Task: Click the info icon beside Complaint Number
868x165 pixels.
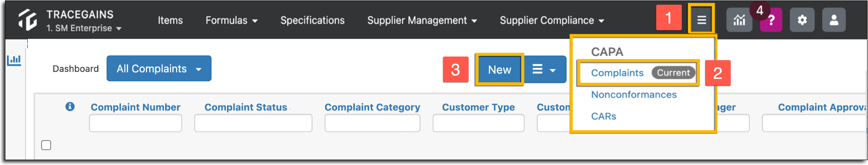Action: 70,106
